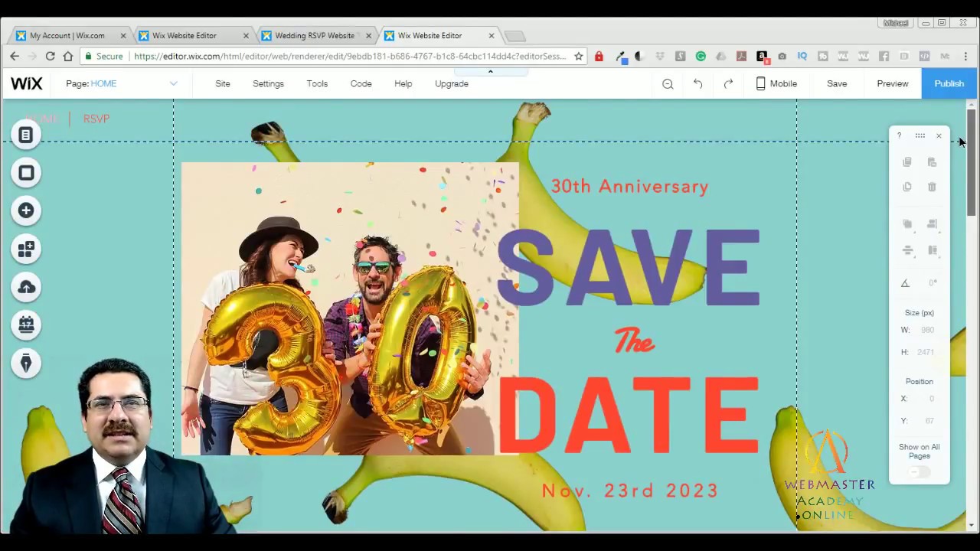The width and height of the screenshot is (980, 551).
Task: Click the toolbar panel drag handle
Action: click(920, 135)
